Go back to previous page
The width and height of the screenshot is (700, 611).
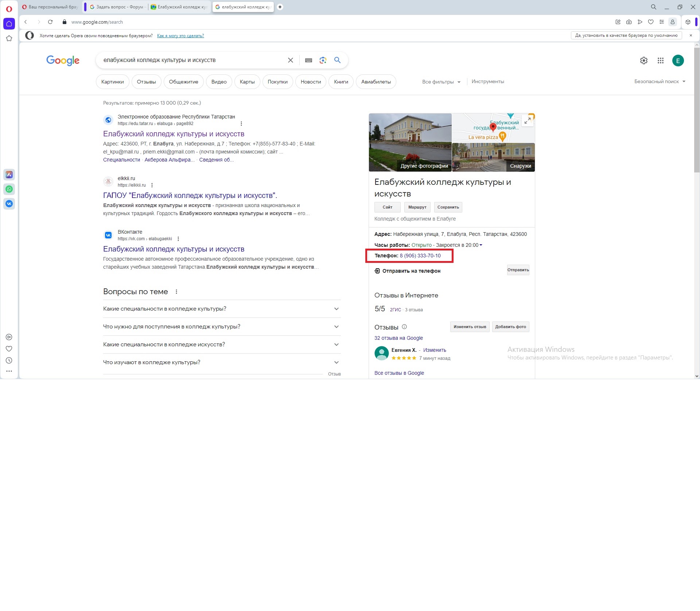point(26,22)
